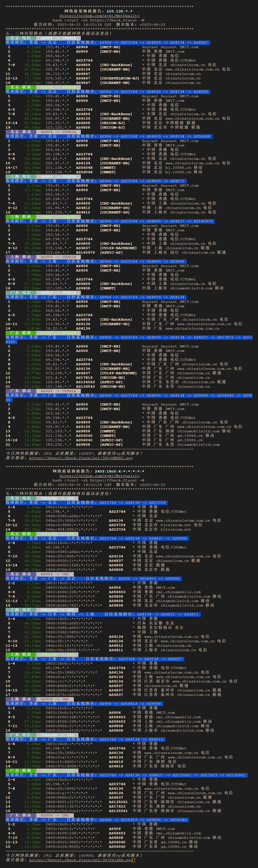Click IP '36.112.*.*' in hop 11
Viewport: 258px width, 868px height.
(x=57, y=74)
